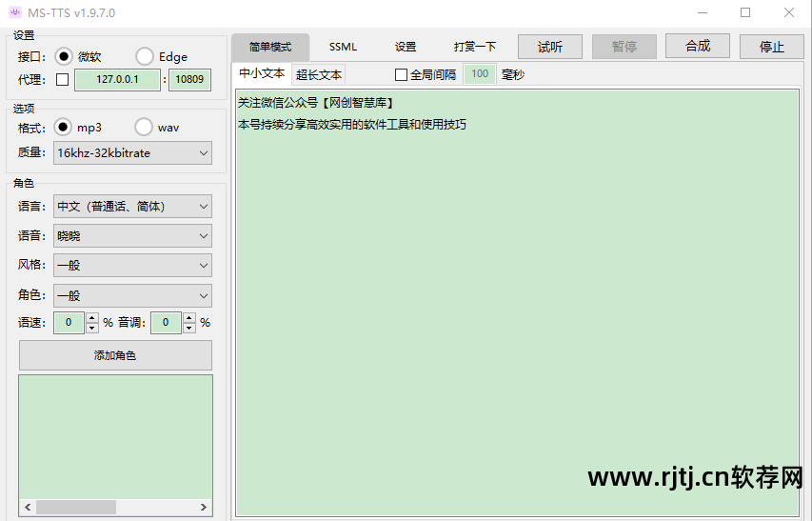
Task: Decrease 音调 pitch with down arrow
Action: click(189, 328)
